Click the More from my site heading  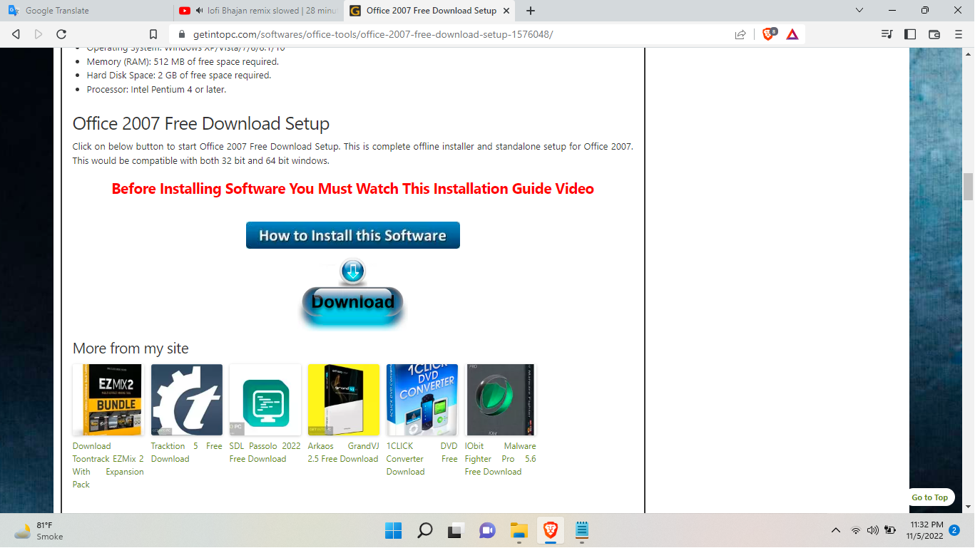pyautogui.click(x=131, y=348)
